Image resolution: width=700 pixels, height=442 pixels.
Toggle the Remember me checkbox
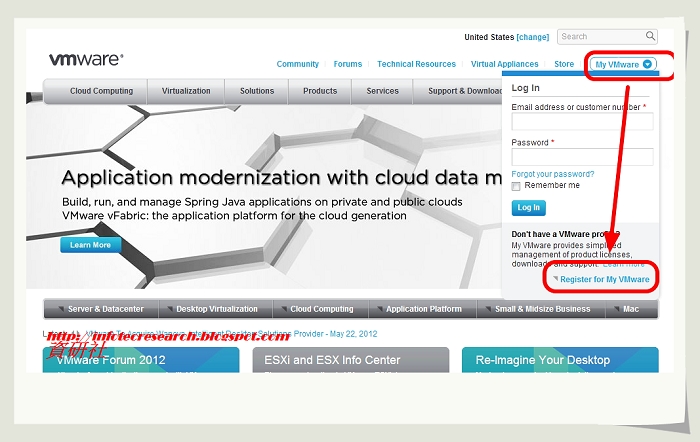coord(516,186)
